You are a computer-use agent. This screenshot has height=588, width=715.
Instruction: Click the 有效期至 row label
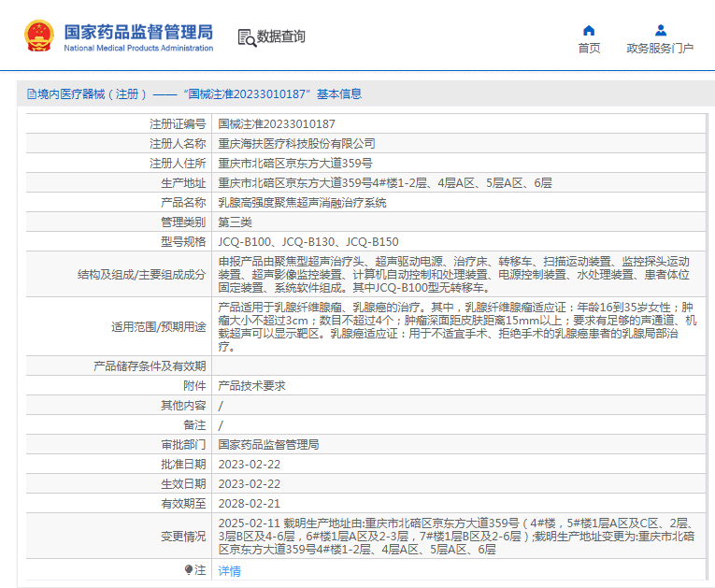click(183, 504)
